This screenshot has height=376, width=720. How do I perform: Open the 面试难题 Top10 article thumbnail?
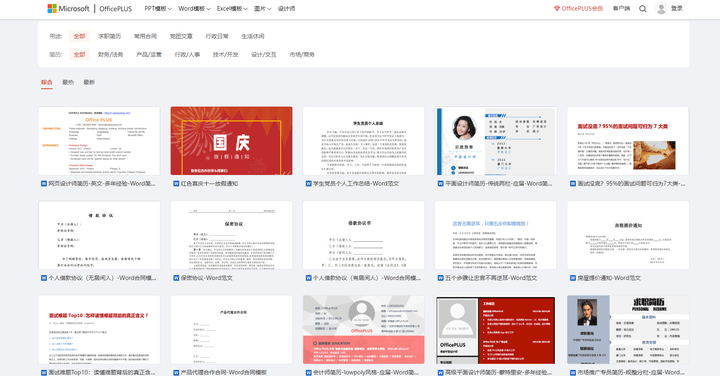coord(99,330)
